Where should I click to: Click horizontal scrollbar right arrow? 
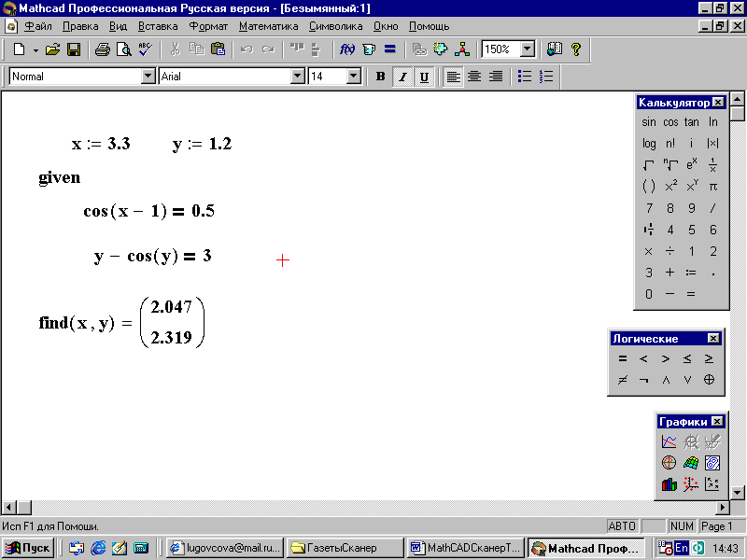[x=723, y=508]
